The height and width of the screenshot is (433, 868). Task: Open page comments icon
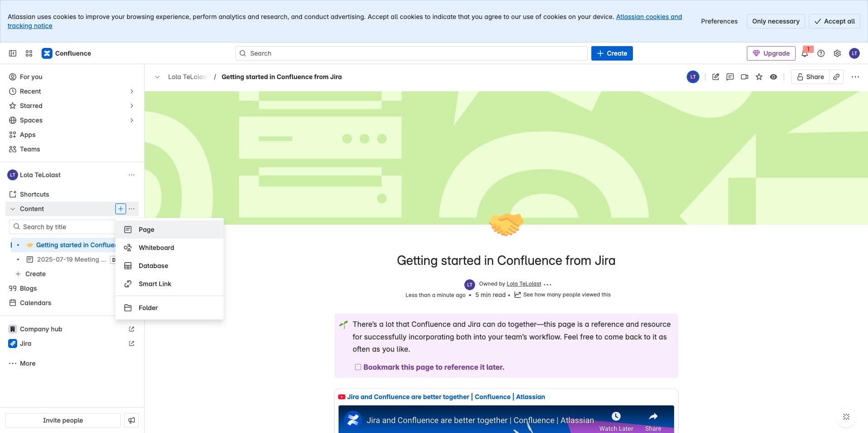(730, 77)
